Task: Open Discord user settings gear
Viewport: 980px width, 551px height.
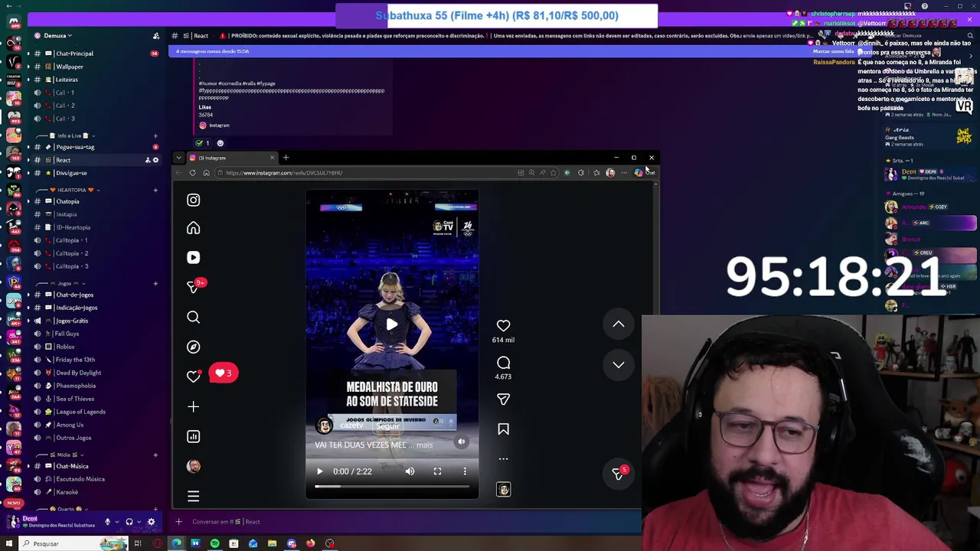Action: point(151,522)
